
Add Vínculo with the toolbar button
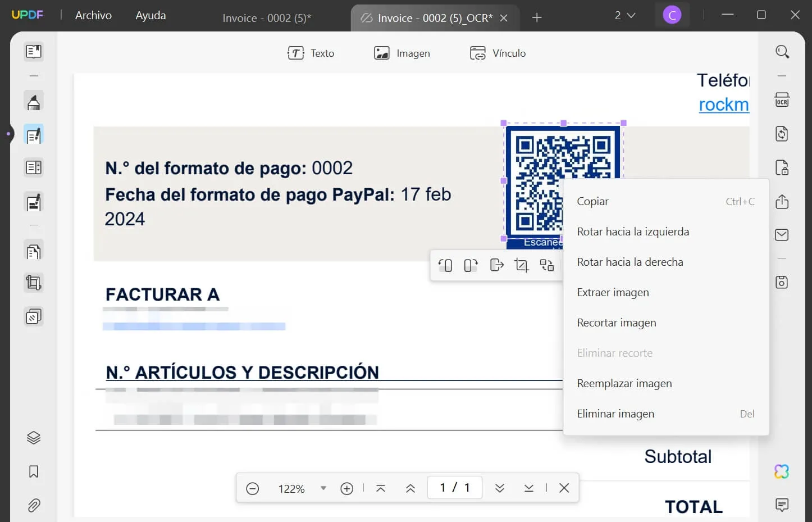click(498, 53)
